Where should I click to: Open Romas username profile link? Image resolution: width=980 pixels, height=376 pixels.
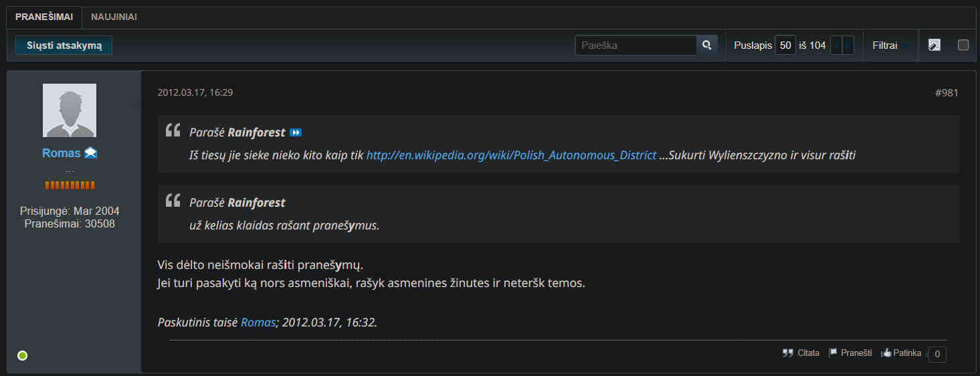click(61, 153)
